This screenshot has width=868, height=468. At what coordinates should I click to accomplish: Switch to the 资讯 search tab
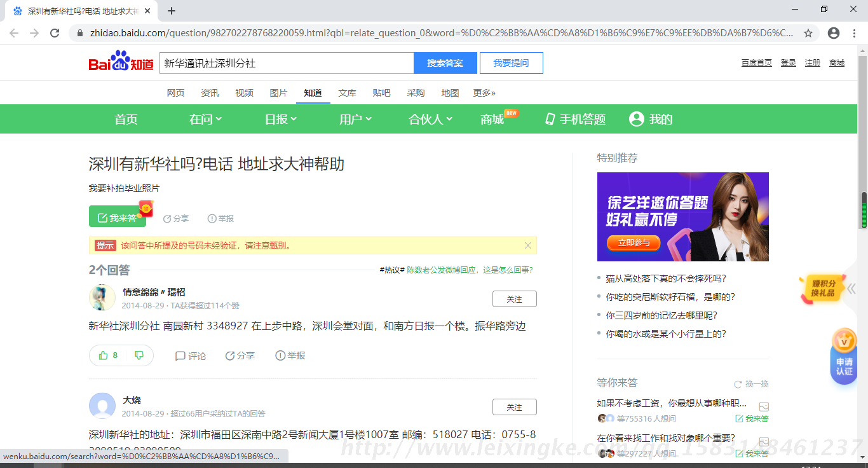[x=210, y=93]
